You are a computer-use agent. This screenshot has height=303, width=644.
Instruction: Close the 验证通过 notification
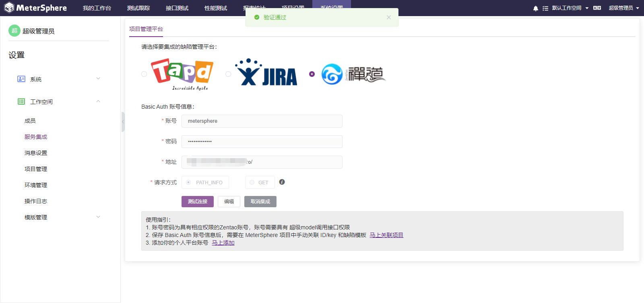(x=389, y=17)
